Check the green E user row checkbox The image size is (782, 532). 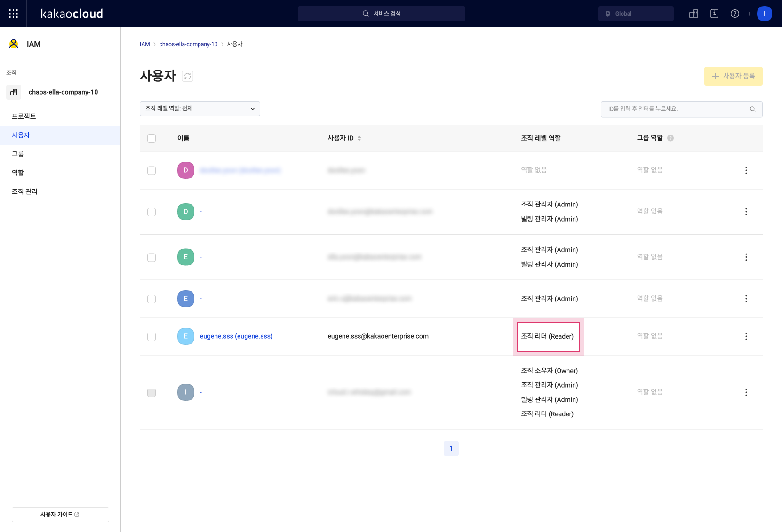tap(152, 257)
